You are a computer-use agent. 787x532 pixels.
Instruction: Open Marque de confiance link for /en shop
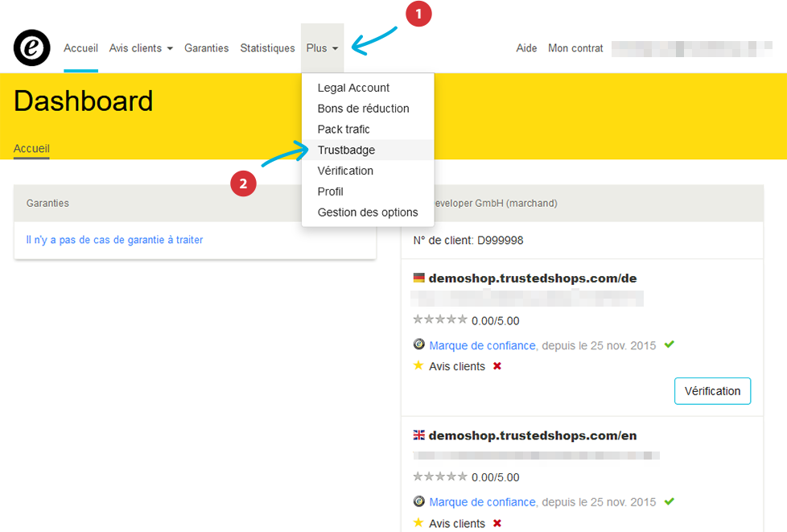click(482, 502)
